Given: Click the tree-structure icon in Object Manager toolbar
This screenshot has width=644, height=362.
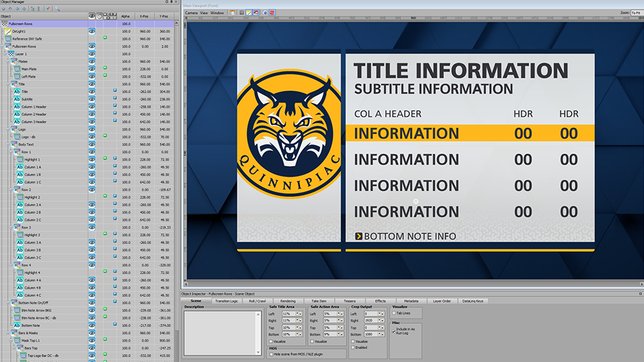Looking at the screenshot, I should [32, 9].
